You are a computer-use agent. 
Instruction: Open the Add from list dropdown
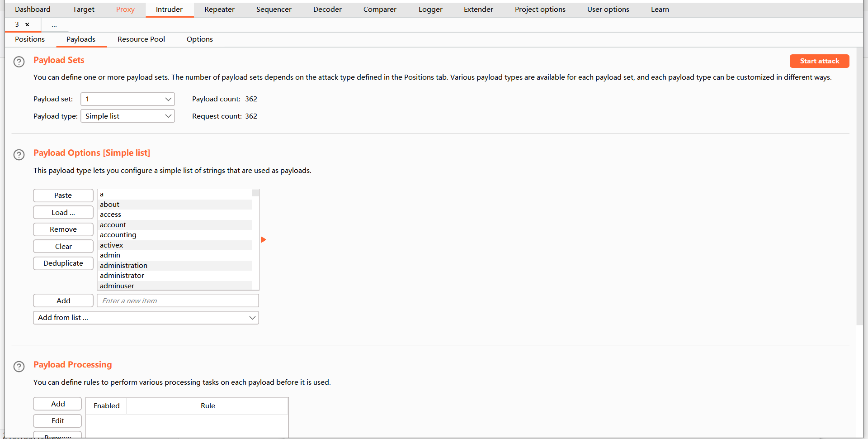pyautogui.click(x=146, y=318)
